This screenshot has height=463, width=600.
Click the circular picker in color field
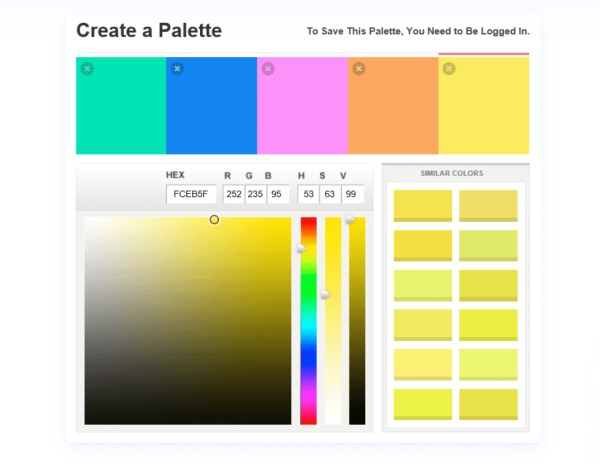[214, 220]
